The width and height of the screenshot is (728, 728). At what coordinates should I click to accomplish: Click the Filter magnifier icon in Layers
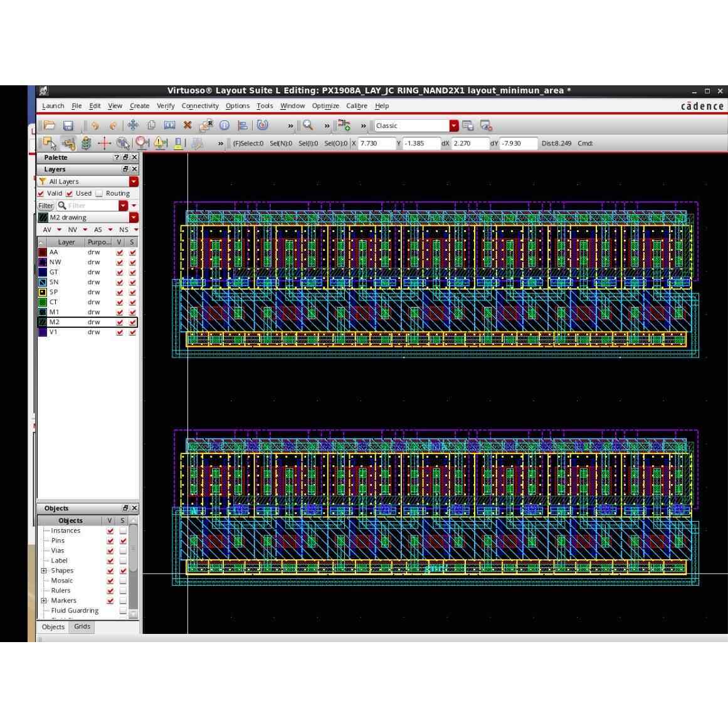pyautogui.click(x=61, y=205)
